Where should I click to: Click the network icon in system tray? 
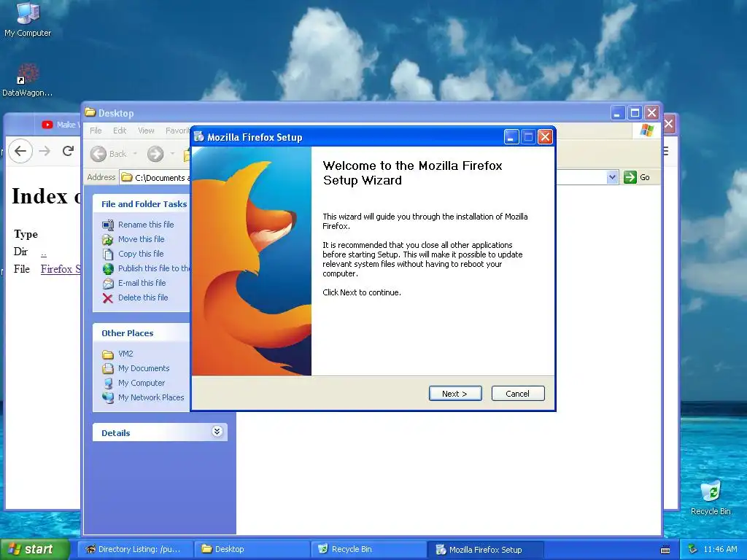[693, 549]
